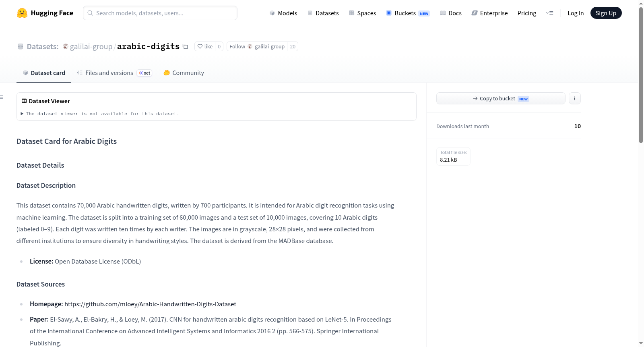Click the Total file size 8.21 kB badge
Image resolution: width=644 pixels, height=347 pixels.
click(x=453, y=156)
